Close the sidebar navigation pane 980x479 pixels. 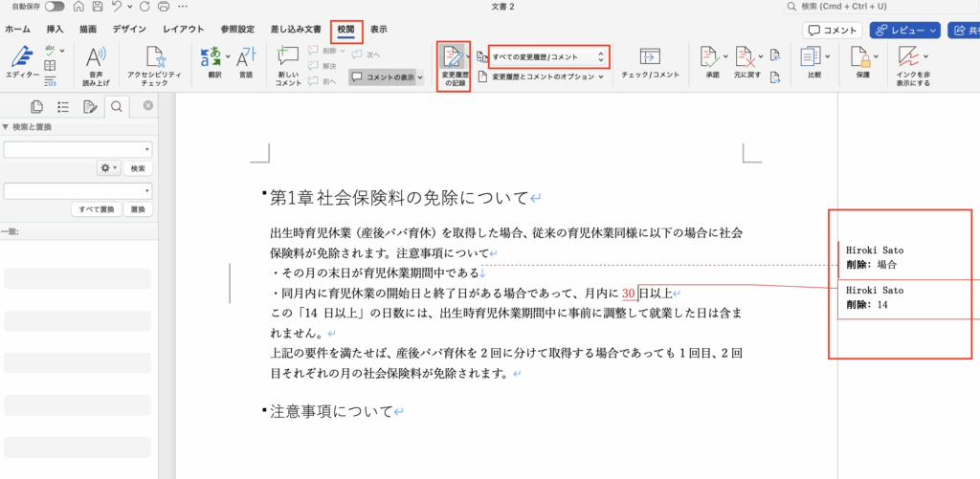[x=148, y=106]
